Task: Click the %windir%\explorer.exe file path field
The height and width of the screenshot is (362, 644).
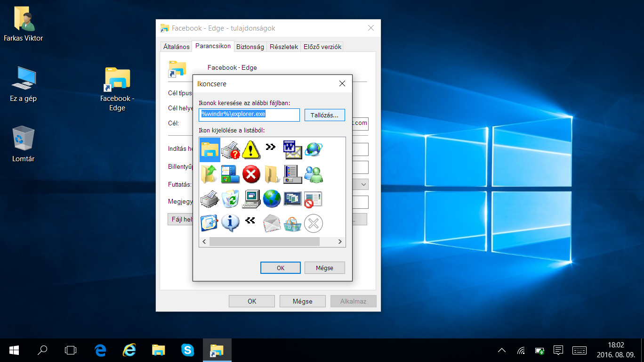Action: (x=249, y=115)
